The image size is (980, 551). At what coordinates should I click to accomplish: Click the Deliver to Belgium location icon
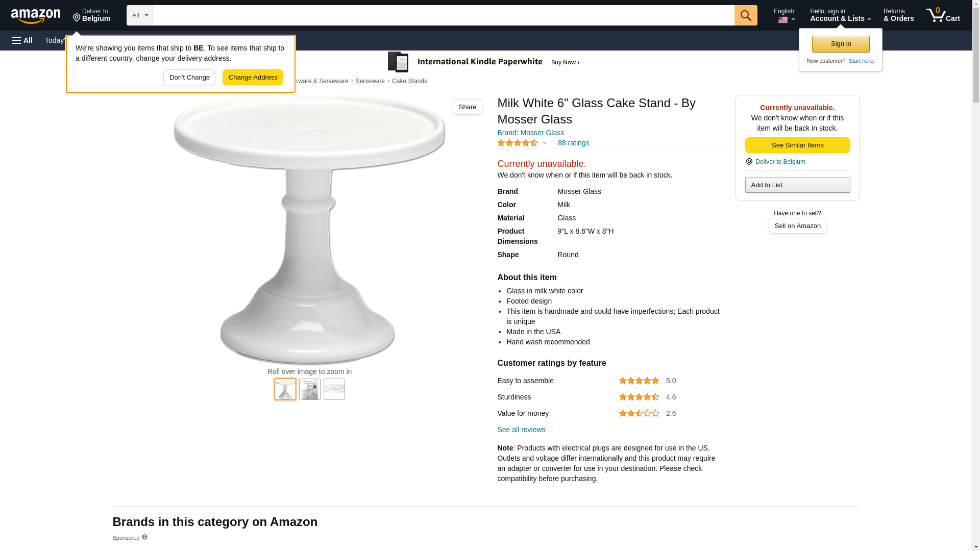749,162
